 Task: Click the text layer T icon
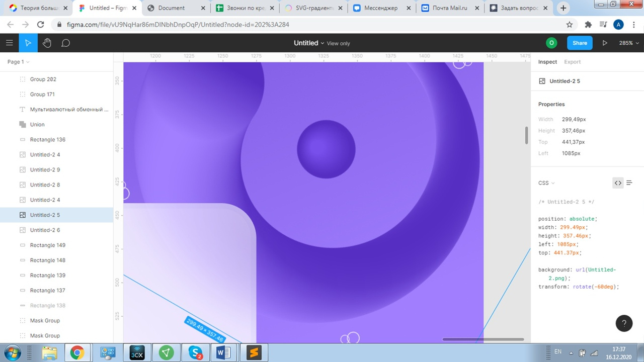pos(22,109)
